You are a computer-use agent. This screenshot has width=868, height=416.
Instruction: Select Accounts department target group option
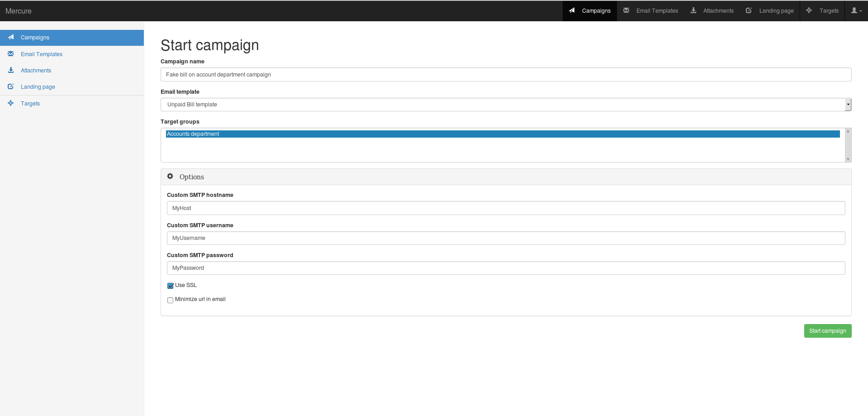(502, 134)
